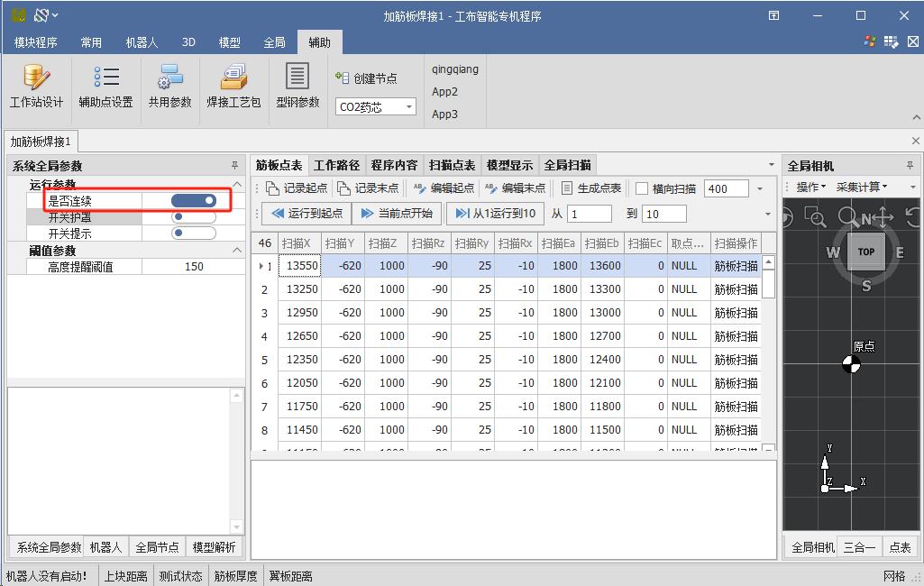Click the TOP face of view cube
924x586 pixels.
(x=865, y=252)
